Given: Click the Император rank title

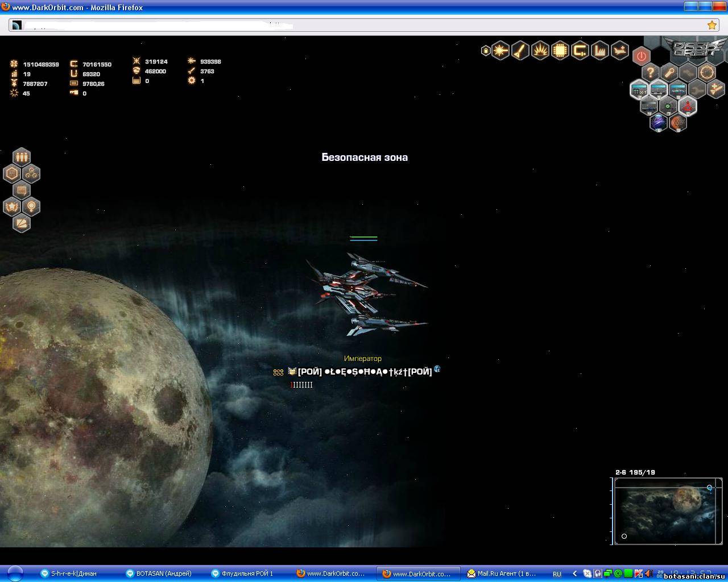Looking at the screenshot, I should click(x=363, y=359).
